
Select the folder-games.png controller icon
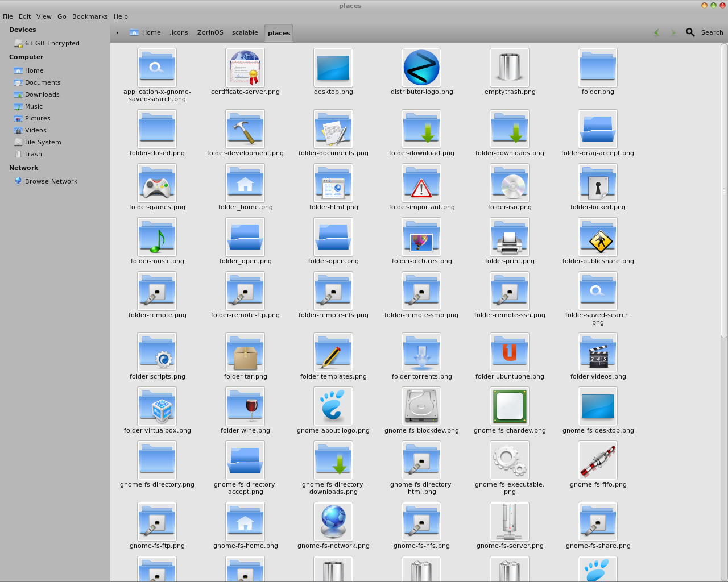pos(157,183)
